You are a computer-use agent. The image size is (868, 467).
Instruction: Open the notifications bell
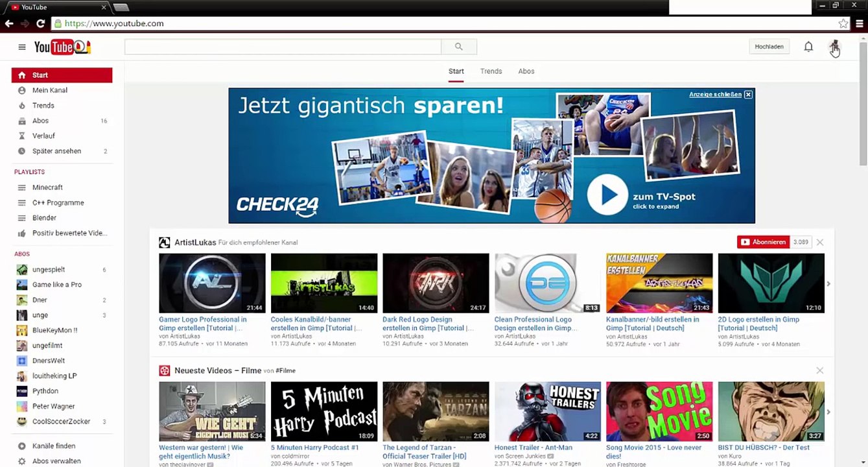808,47
